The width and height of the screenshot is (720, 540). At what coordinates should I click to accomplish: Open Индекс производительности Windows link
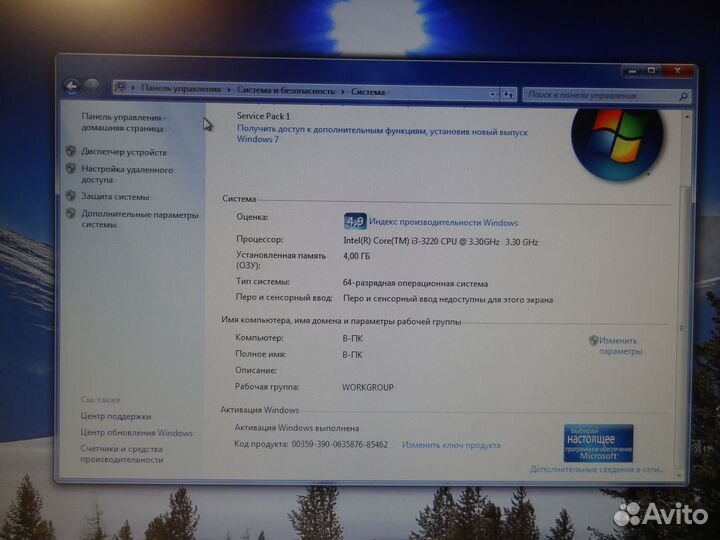point(443,222)
